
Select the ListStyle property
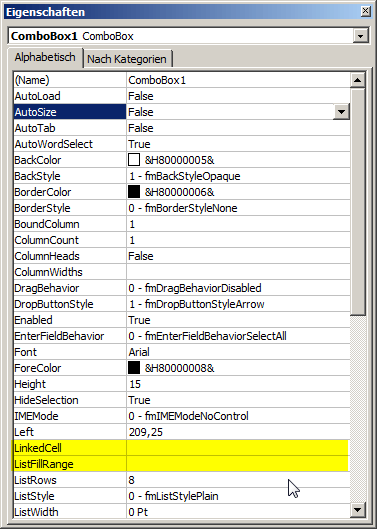(x=70, y=496)
